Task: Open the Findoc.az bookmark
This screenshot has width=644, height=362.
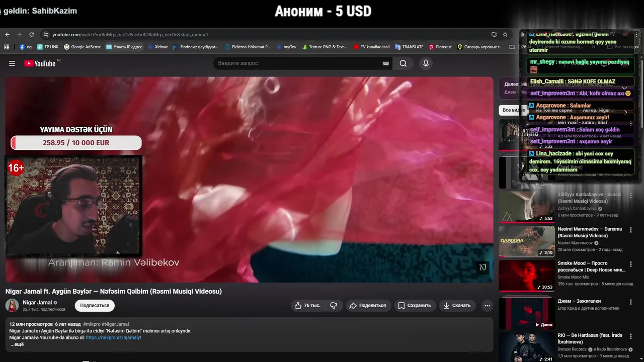Action: (196, 47)
